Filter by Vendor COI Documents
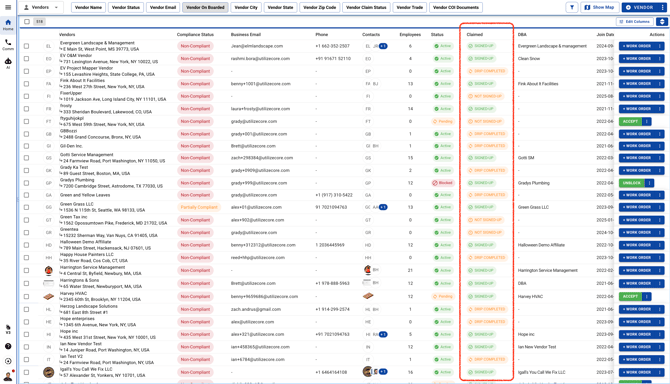 coord(455,7)
